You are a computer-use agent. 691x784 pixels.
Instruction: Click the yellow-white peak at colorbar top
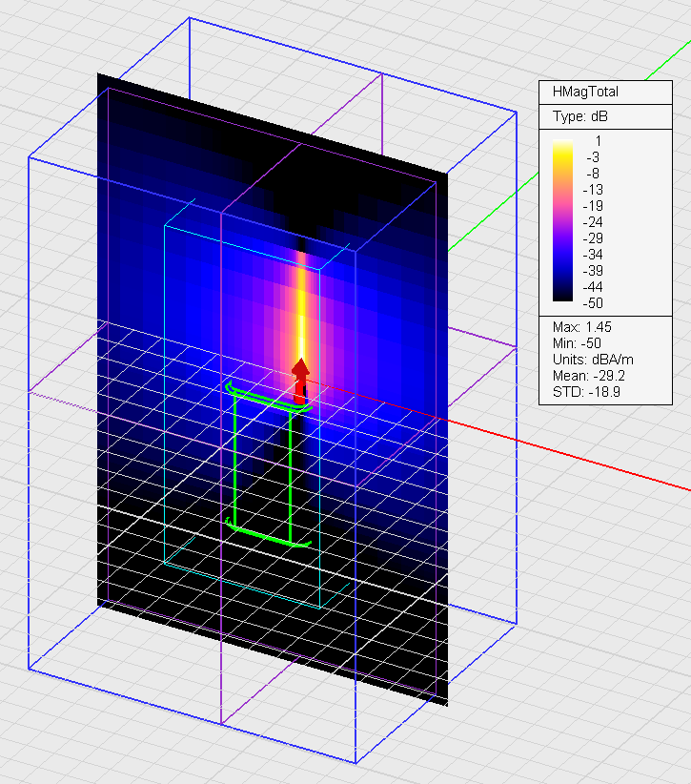point(563,144)
